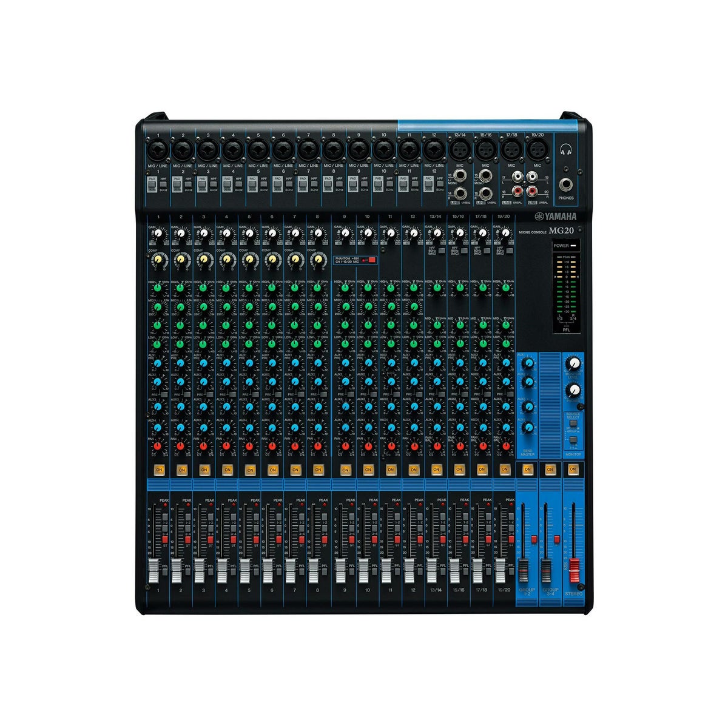Toggle the channel 1 ON button

pyautogui.click(x=159, y=470)
